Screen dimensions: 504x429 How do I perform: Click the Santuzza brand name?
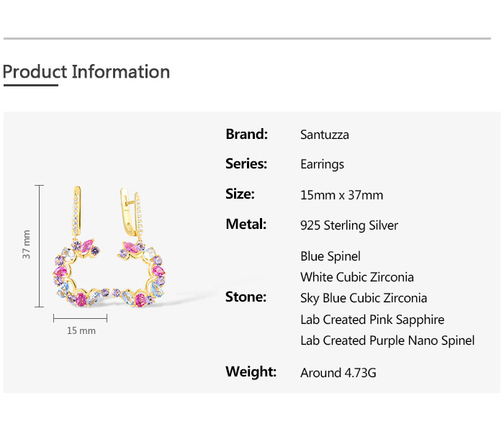tap(324, 135)
